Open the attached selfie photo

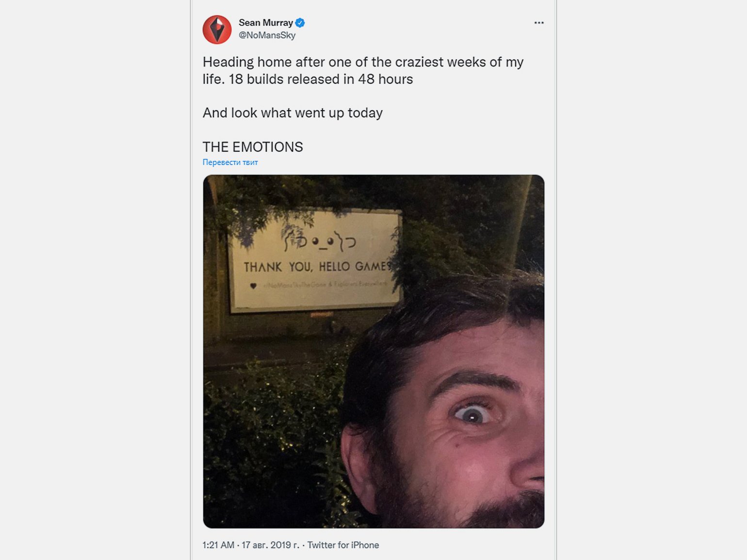pos(373,352)
